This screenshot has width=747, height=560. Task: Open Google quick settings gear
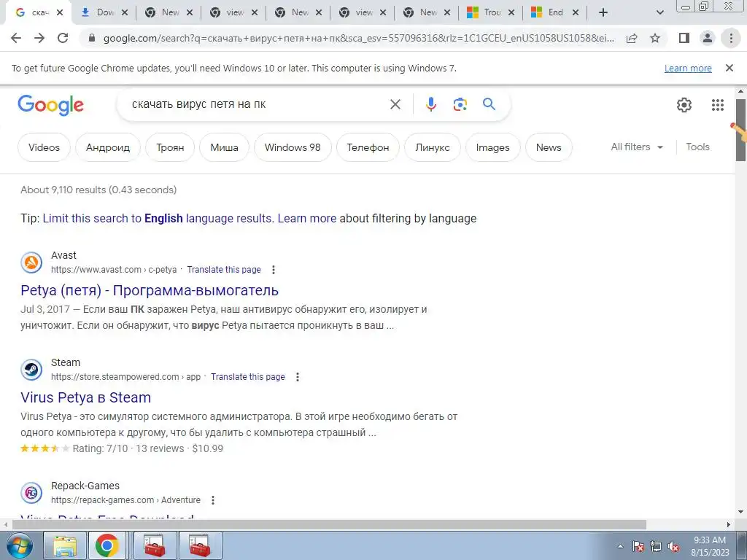tap(684, 105)
